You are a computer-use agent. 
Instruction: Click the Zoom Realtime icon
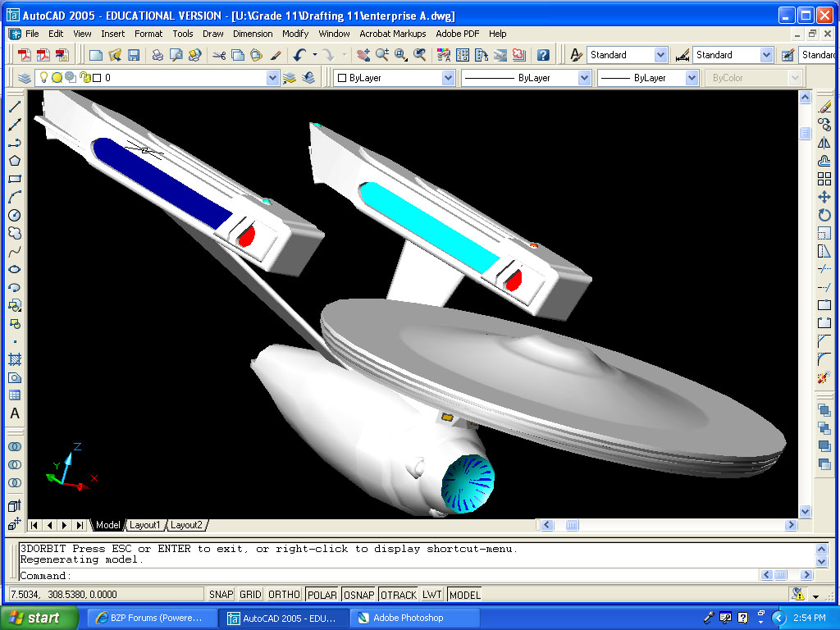(x=382, y=55)
